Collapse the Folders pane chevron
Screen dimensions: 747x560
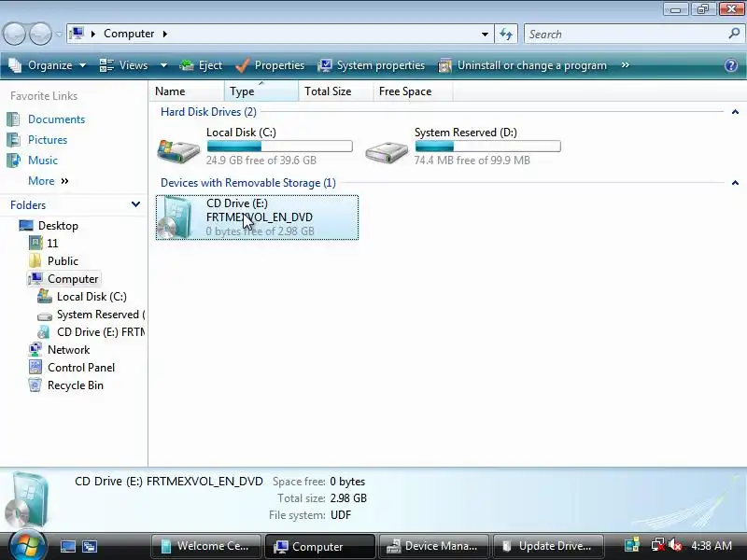click(135, 204)
